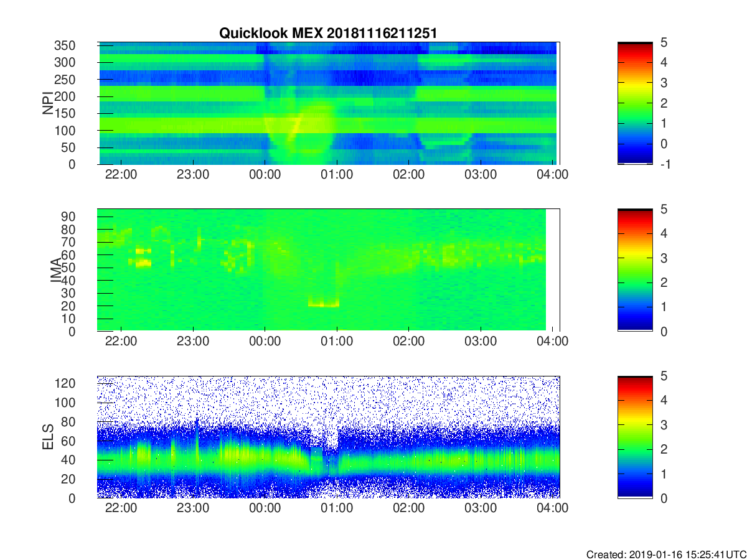Click the "3" tick on NPI colorbar
This screenshot has height=560, width=747.
click(x=664, y=83)
